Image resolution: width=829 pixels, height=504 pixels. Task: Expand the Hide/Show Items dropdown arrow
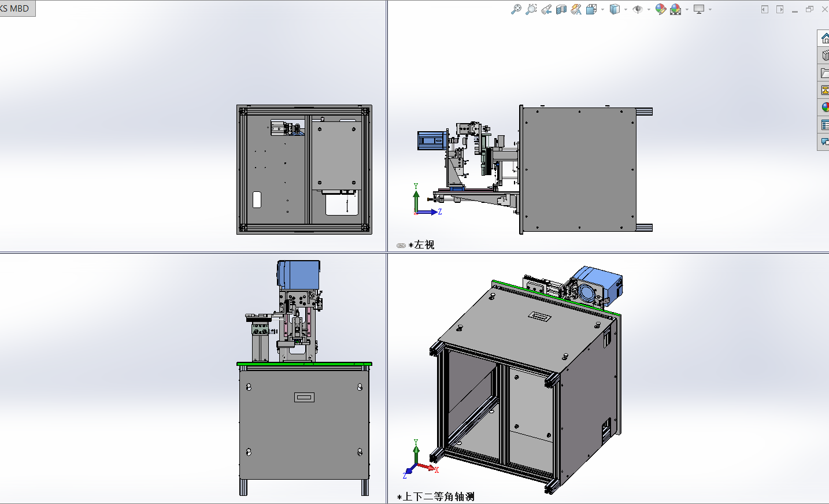[649, 9]
